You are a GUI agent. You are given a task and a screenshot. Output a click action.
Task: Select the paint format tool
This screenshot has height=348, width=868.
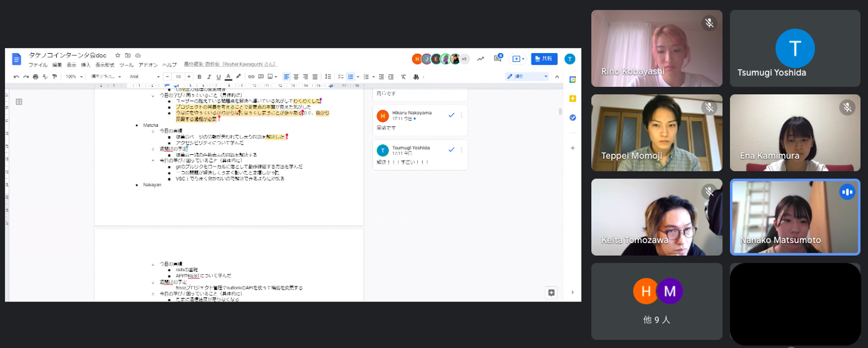click(54, 77)
